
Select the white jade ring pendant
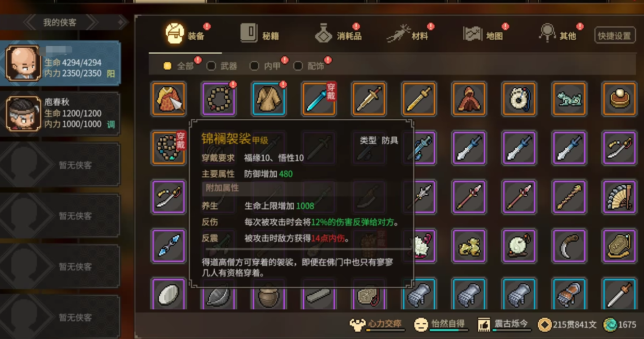point(519,99)
